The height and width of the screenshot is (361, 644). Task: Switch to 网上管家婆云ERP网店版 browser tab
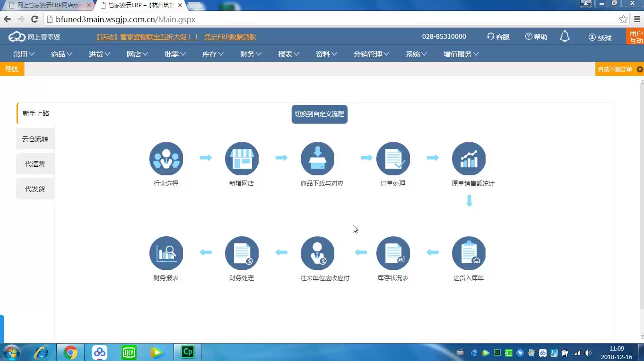coord(48,5)
